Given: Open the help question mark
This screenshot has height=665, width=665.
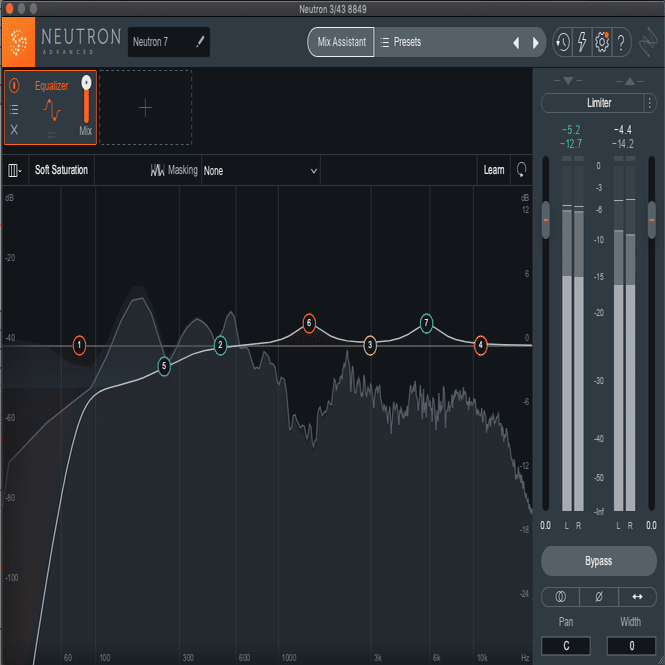Looking at the screenshot, I should coord(621,42).
